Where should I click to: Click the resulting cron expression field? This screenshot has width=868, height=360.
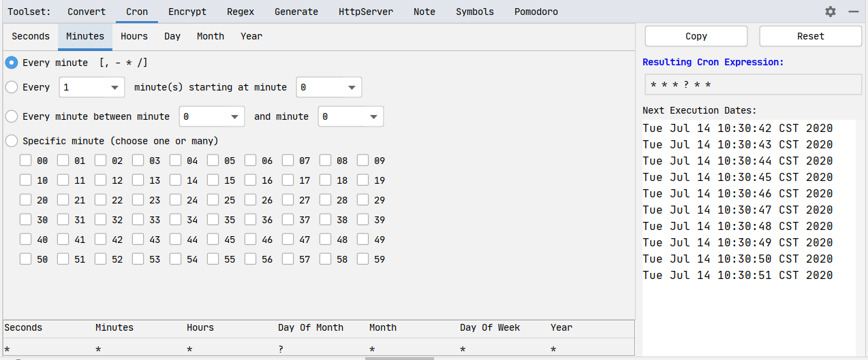[754, 84]
